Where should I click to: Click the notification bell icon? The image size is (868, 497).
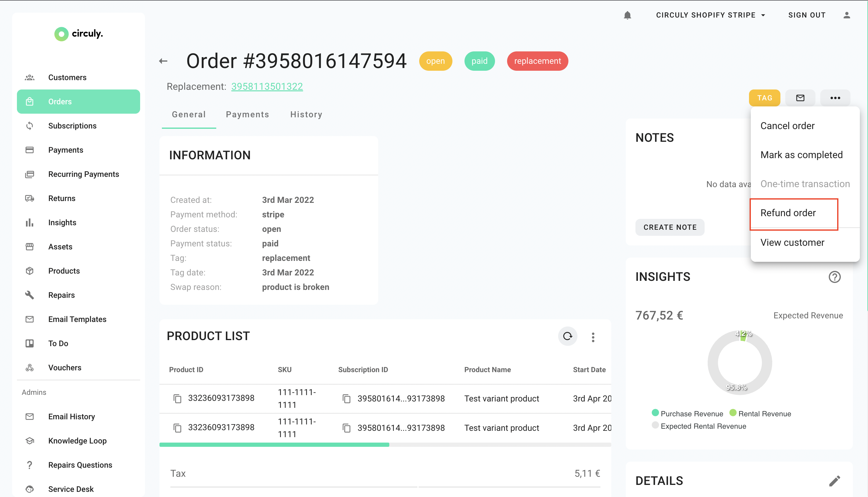point(627,15)
